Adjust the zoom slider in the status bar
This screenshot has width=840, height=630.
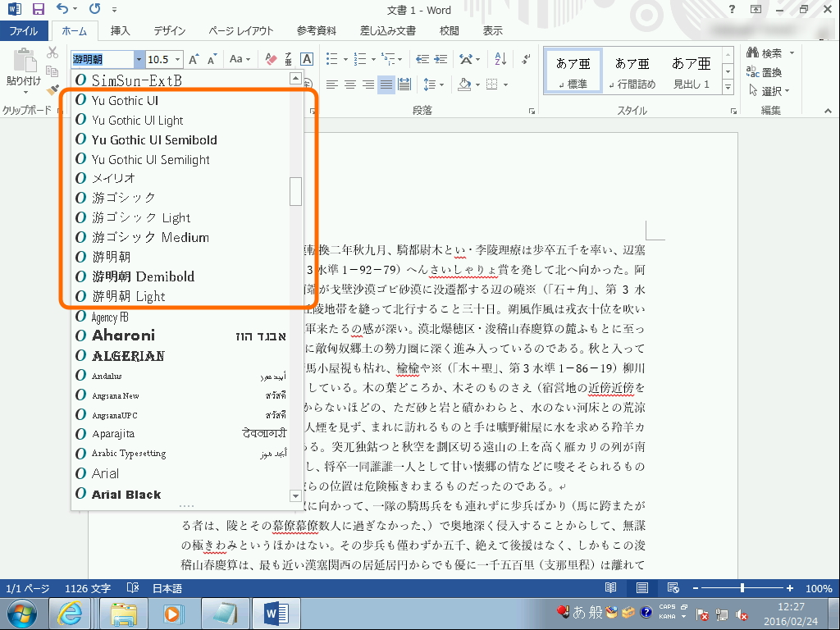pos(742,588)
